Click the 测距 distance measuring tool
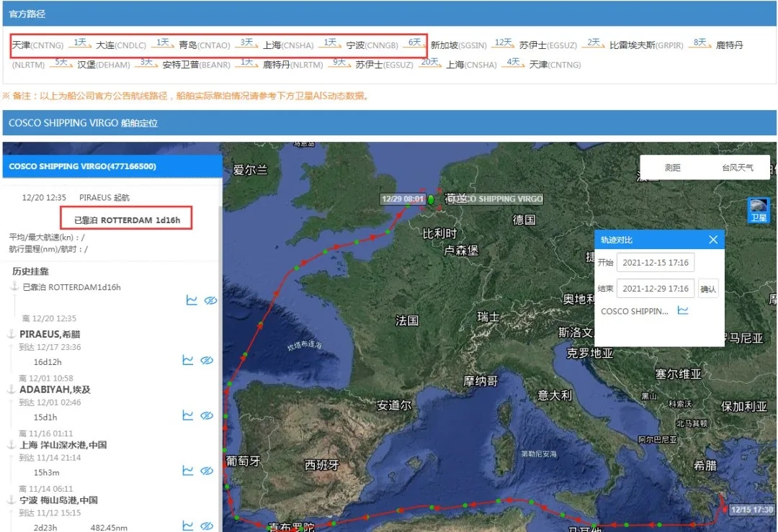 click(x=672, y=168)
